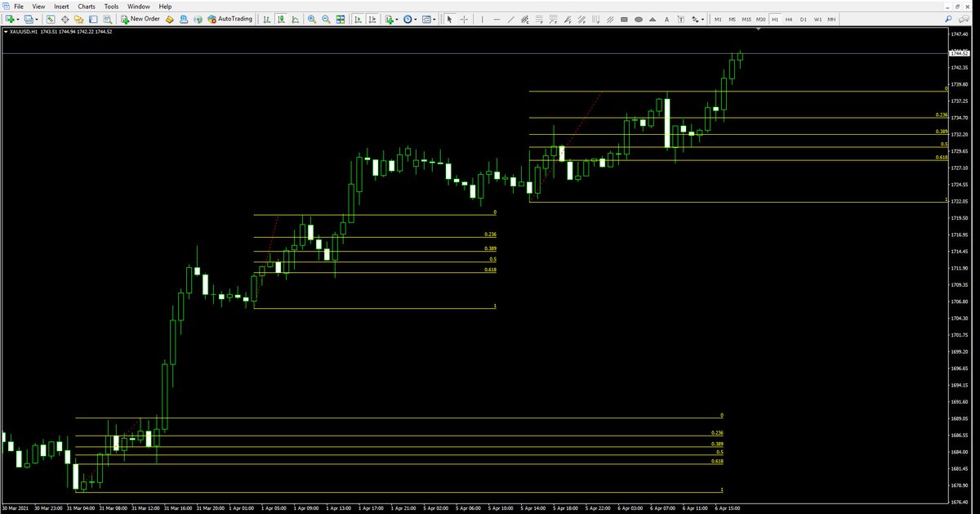
Task: Open the Help menu
Action: click(x=165, y=7)
